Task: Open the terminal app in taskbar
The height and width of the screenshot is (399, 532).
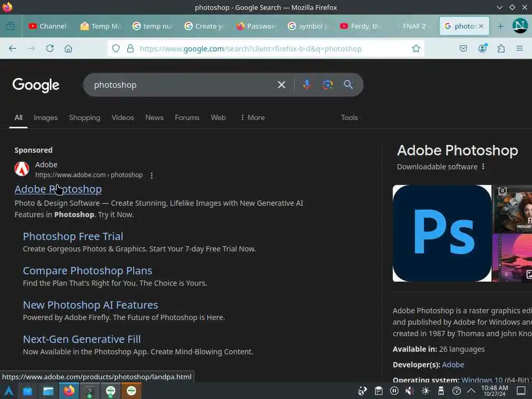Action: click(x=89, y=391)
